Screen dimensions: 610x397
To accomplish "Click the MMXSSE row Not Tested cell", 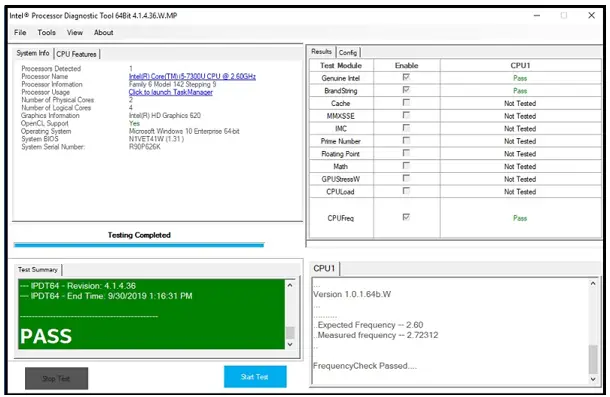I will 520,116.
